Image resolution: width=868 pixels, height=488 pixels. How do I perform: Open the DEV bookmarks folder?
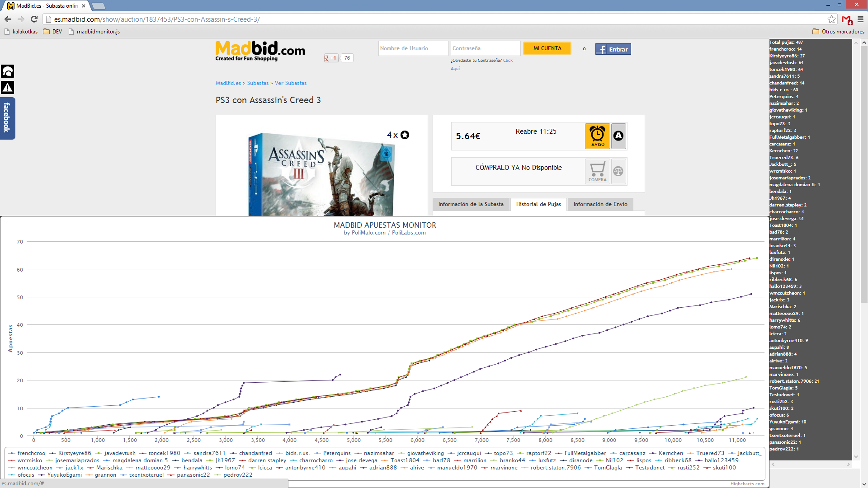[x=52, y=32]
